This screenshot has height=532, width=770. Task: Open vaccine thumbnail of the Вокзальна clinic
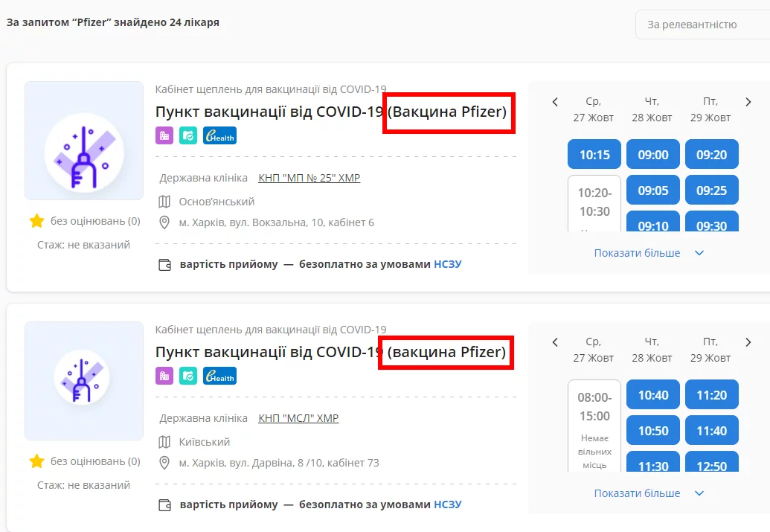coord(84,141)
